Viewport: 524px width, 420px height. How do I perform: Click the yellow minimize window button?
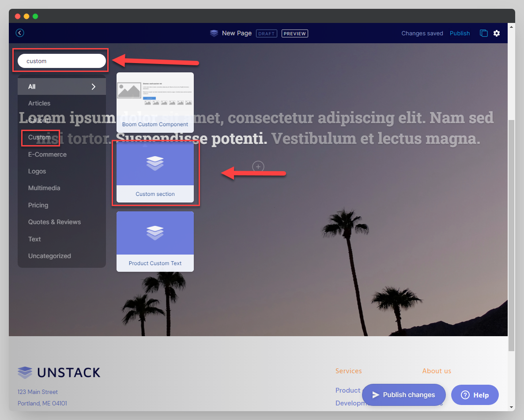pos(26,16)
